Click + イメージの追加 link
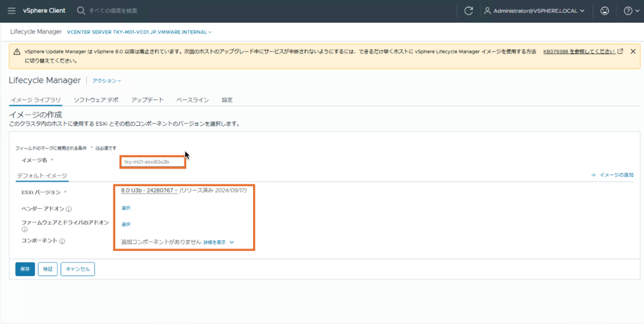Image resolution: width=644 pixels, height=324 pixels. coord(613,175)
